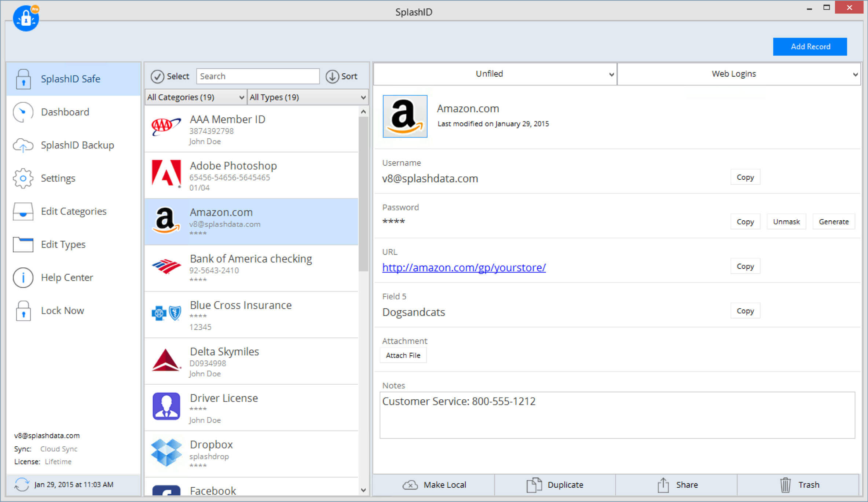Expand the All Categories dropdown filter
868x502 pixels.
(196, 97)
